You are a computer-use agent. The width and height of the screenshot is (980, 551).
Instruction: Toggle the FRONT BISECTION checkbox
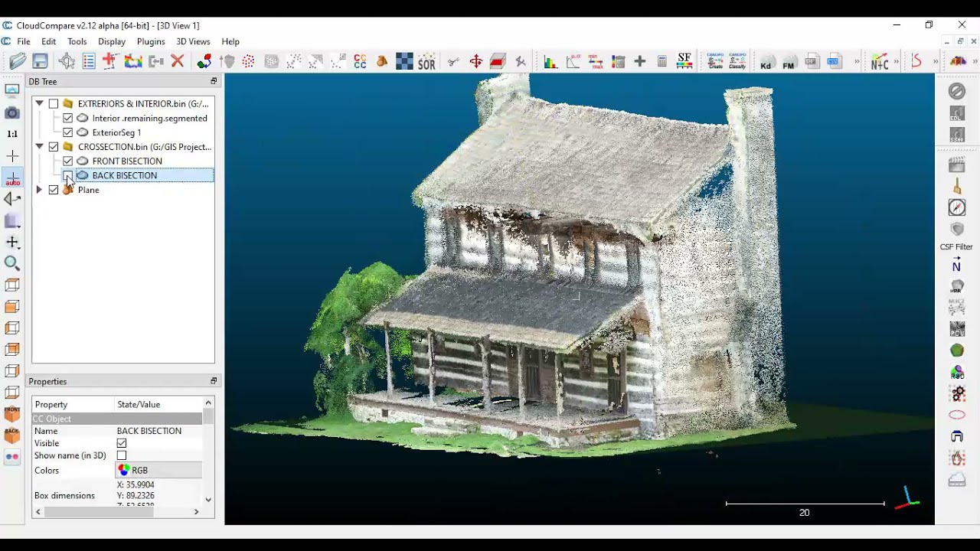[68, 161]
